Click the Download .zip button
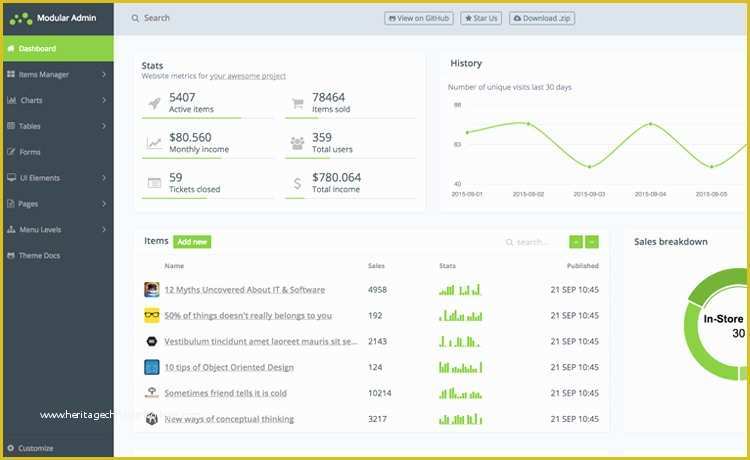 542,18
